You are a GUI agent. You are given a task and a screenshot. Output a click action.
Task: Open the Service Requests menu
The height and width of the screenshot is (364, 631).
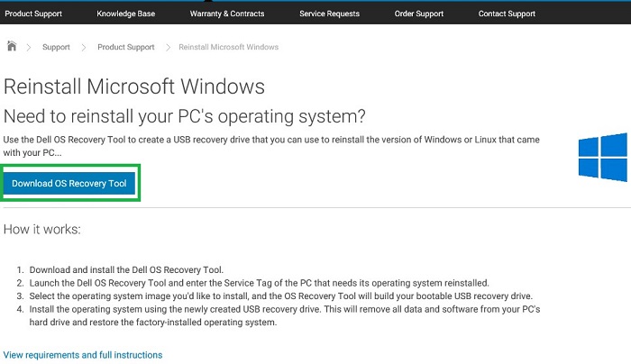pos(329,14)
